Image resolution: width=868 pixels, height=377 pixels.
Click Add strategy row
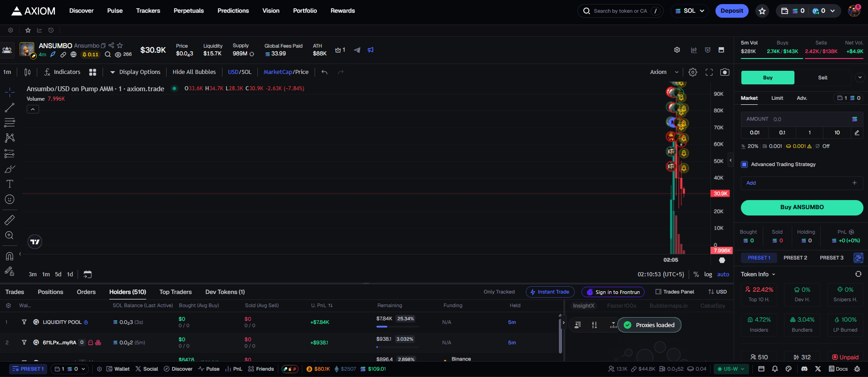(x=802, y=183)
